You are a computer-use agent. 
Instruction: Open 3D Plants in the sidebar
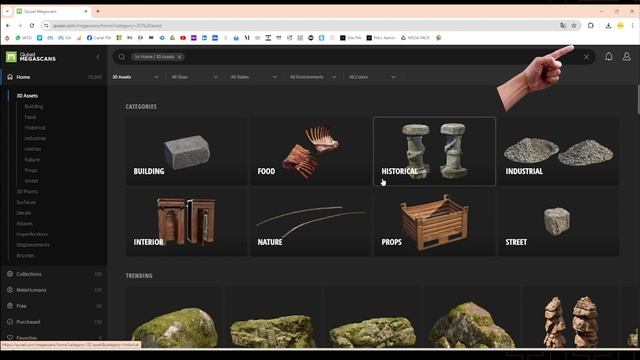(x=27, y=191)
